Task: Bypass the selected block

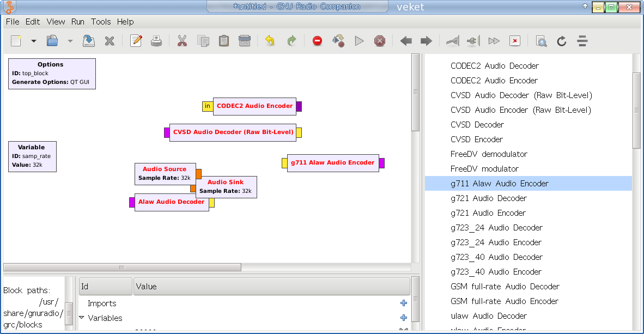Action: point(494,41)
